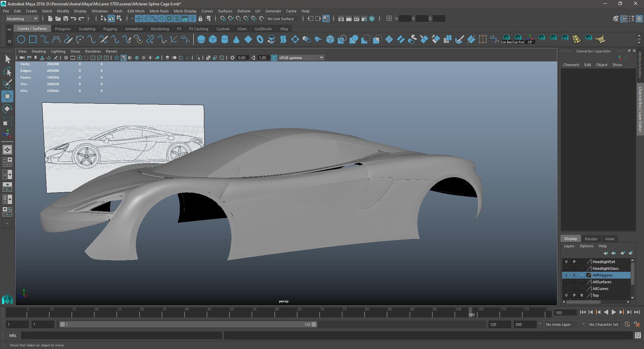644x349 pixels.
Task: Toggle visibility of HeadlightSet layer
Action: pyautogui.click(x=567, y=262)
